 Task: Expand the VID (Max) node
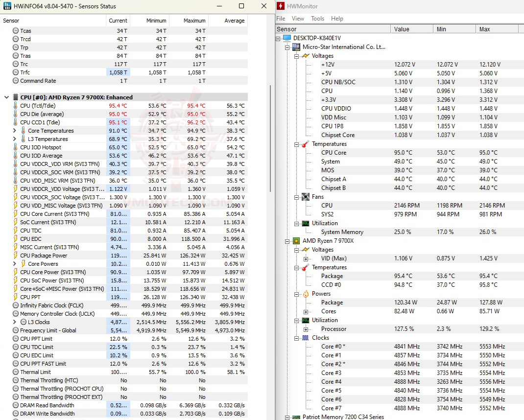[x=306, y=258]
